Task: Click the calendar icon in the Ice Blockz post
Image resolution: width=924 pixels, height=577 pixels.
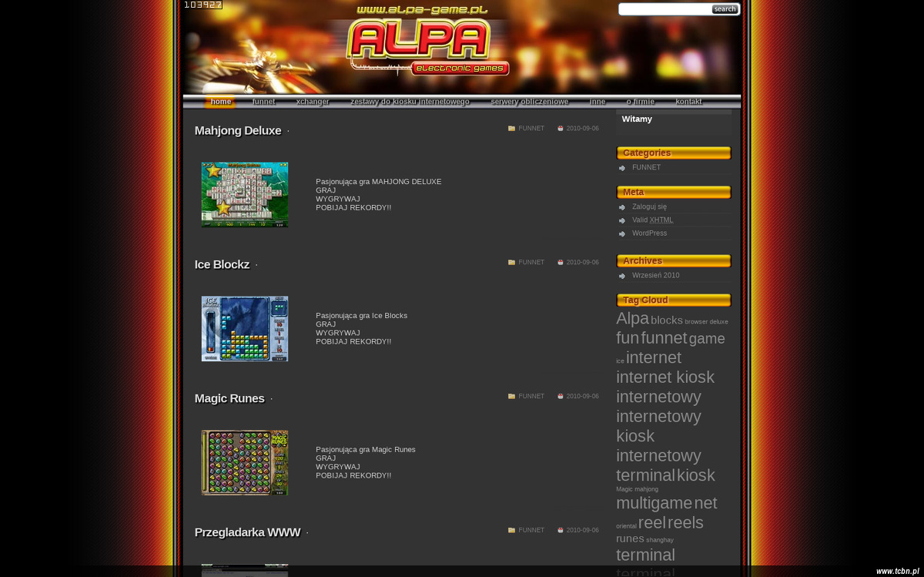Action: pos(561,263)
